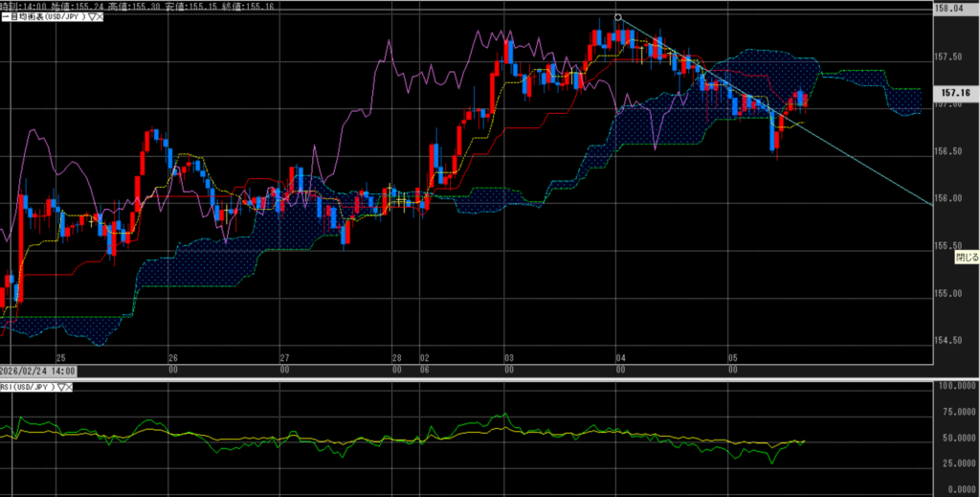Click the 26 date marker on the time axis

tap(172, 357)
